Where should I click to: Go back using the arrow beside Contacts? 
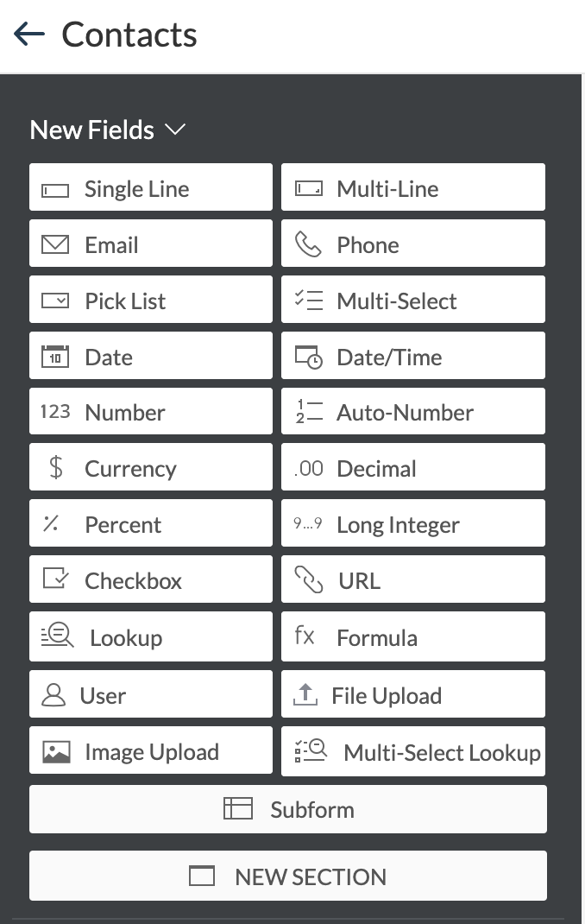coord(29,35)
